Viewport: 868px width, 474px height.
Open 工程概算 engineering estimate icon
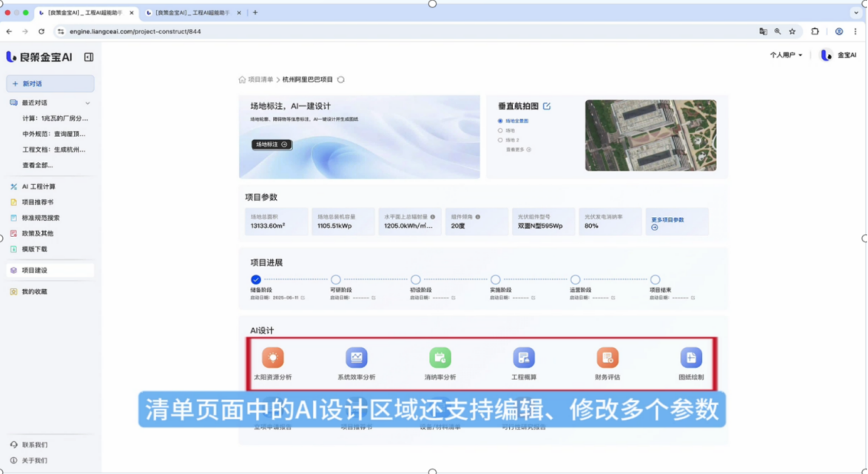click(524, 358)
